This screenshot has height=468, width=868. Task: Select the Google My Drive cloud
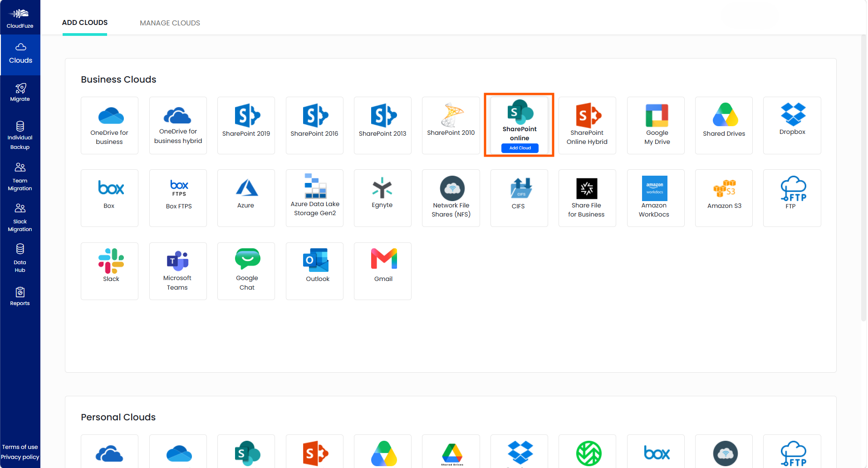pyautogui.click(x=656, y=125)
